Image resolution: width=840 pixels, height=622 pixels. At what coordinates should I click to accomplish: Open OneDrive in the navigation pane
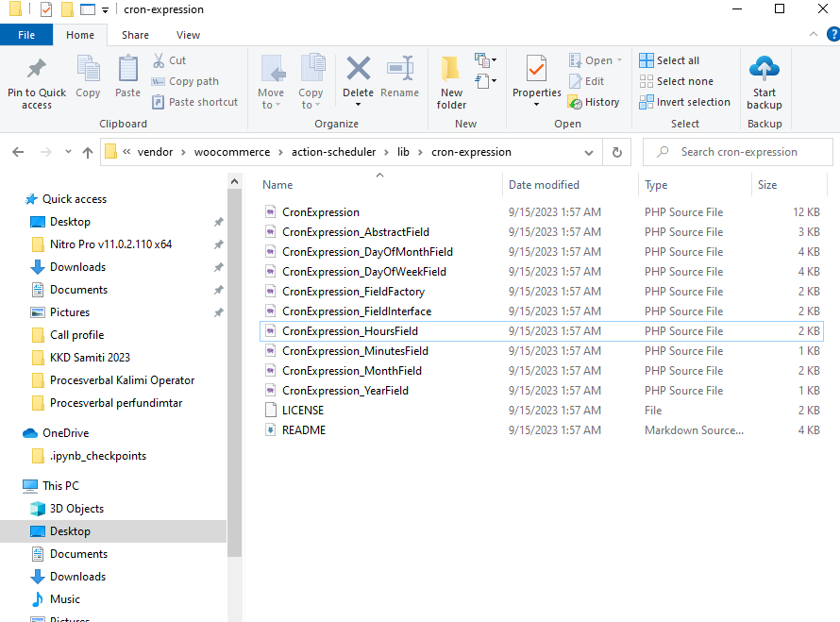pos(64,433)
